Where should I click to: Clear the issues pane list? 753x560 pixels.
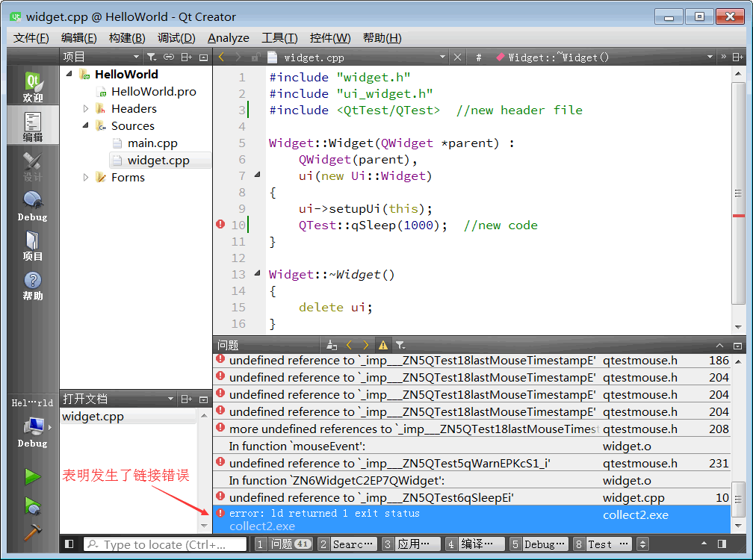tap(332, 345)
